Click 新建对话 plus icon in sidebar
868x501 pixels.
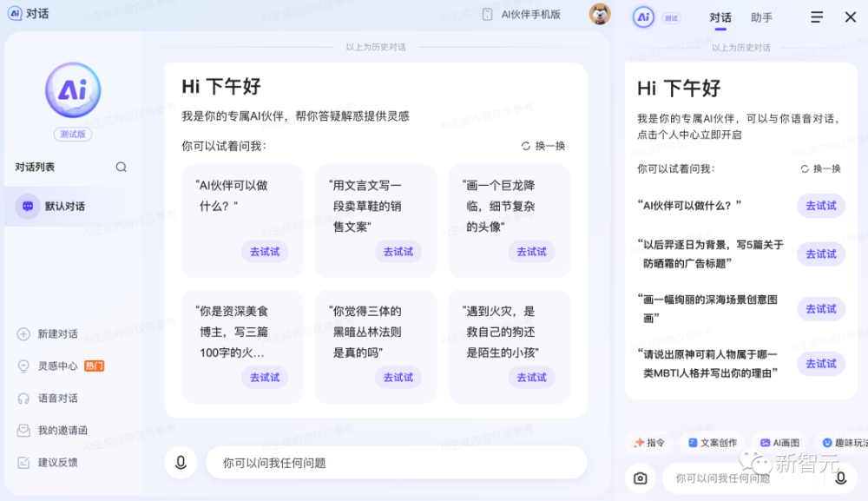tap(23, 333)
